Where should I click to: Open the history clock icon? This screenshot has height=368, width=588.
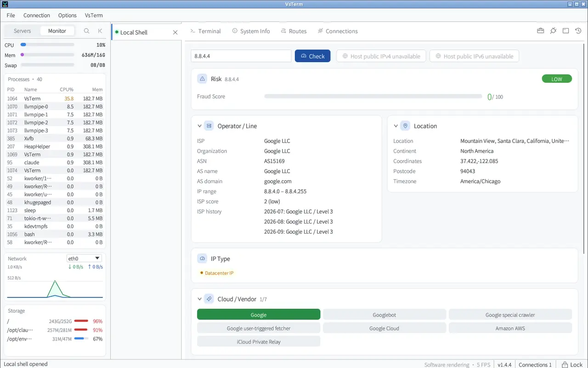tap(578, 31)
